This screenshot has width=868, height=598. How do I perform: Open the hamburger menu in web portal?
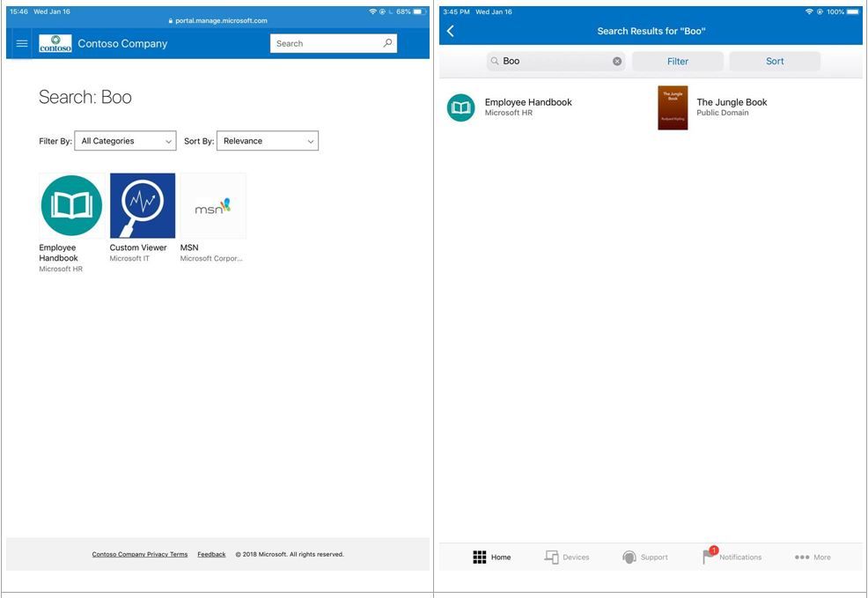(22, 43)
